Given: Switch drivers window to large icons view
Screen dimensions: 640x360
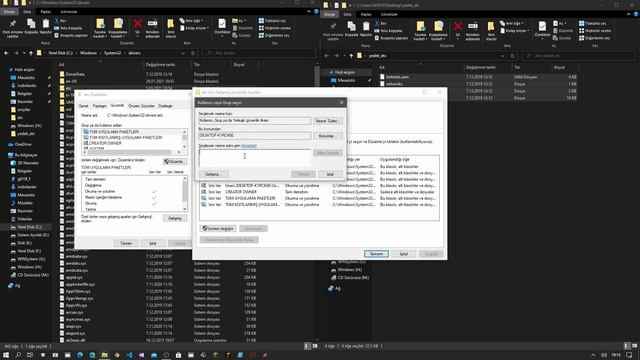Looking at the screenshot, I should click(315, 346).
